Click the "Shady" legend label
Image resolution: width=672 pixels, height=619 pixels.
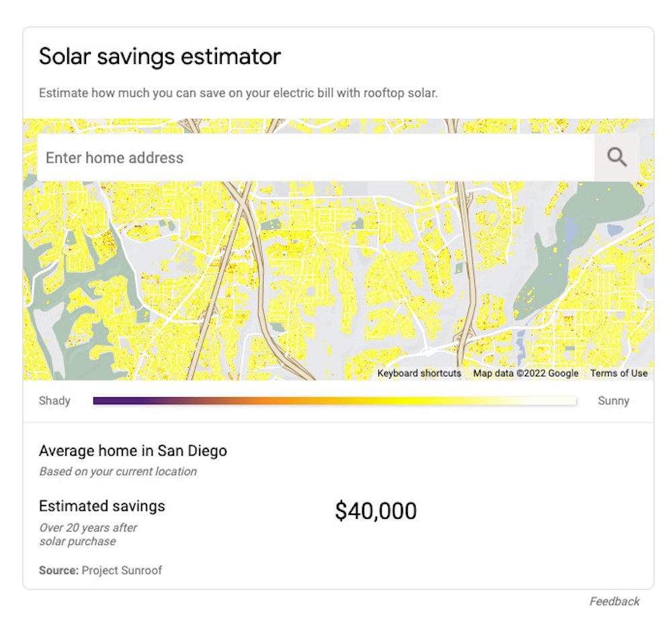(x=54, y=401)
